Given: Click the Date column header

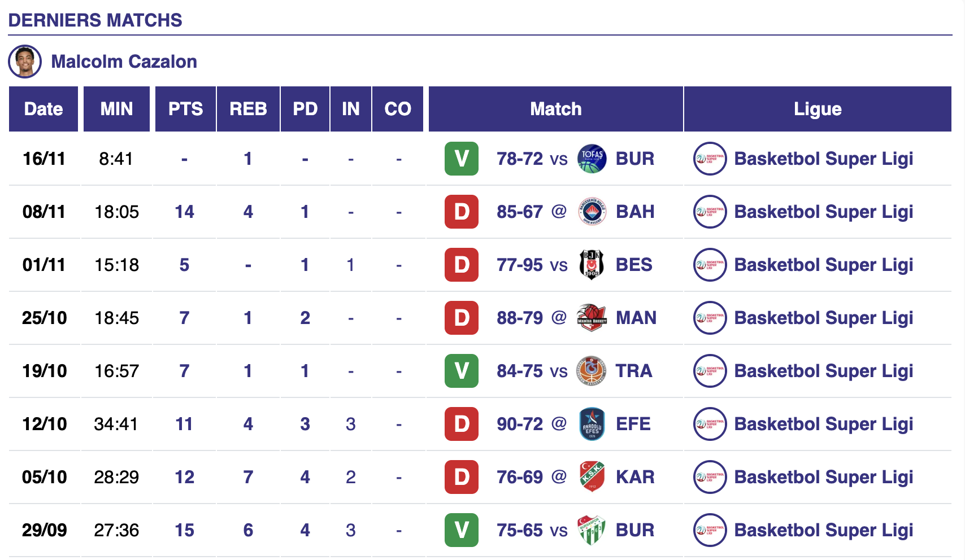Looking at the screenshot, I should (x=44, y=109).
